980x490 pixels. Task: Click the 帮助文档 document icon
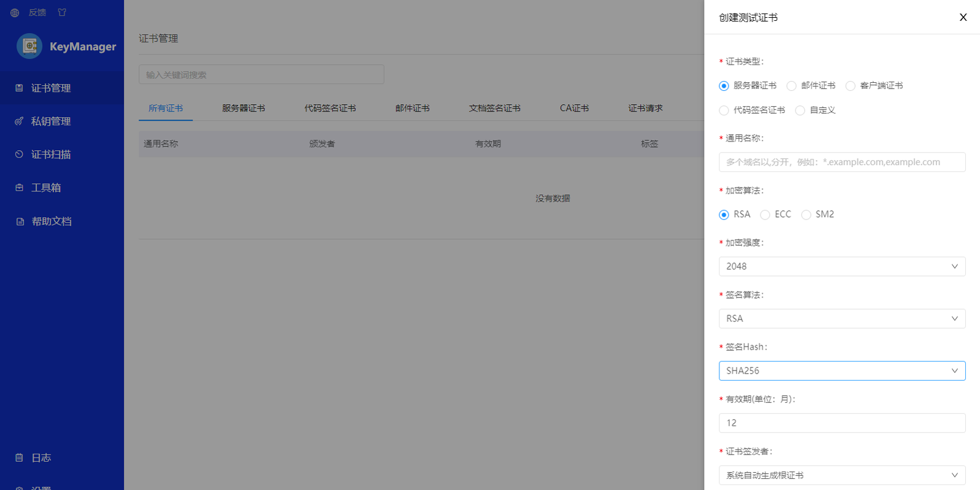coord(20,221)
